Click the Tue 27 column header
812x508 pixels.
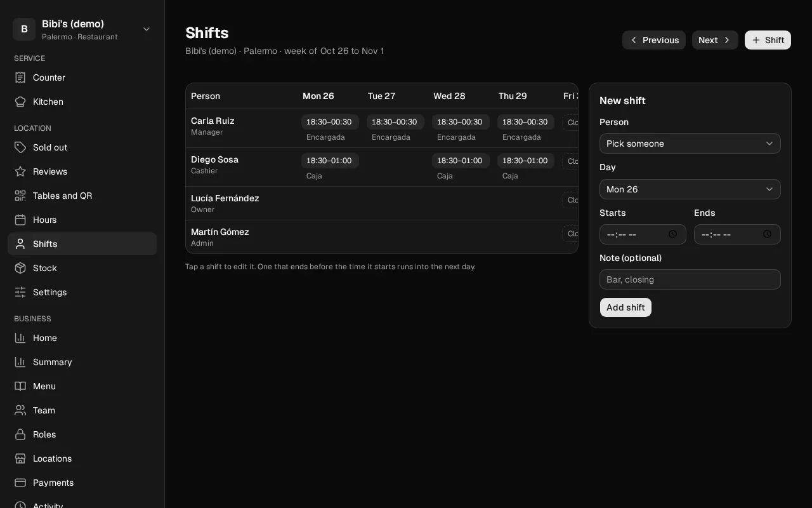pyautogui.click(x=381, y=96)
